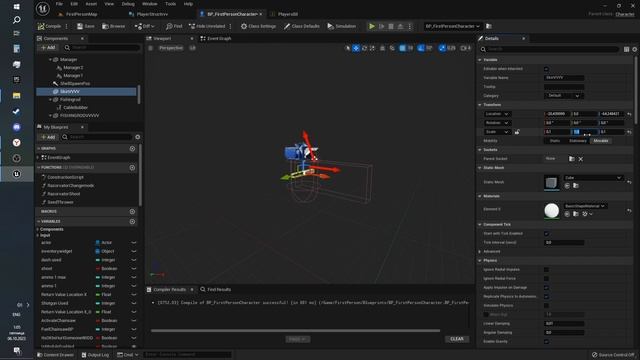The width and height of the screenshot is (640, 360).
Task: Toggle Simulate Physics checkbox
Action: point(546,305)
